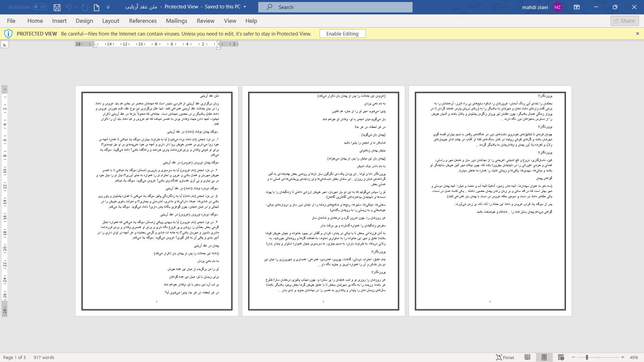Select the Print Layout view icon
This screenshot has height=362, width=644.
coord(544,357)
